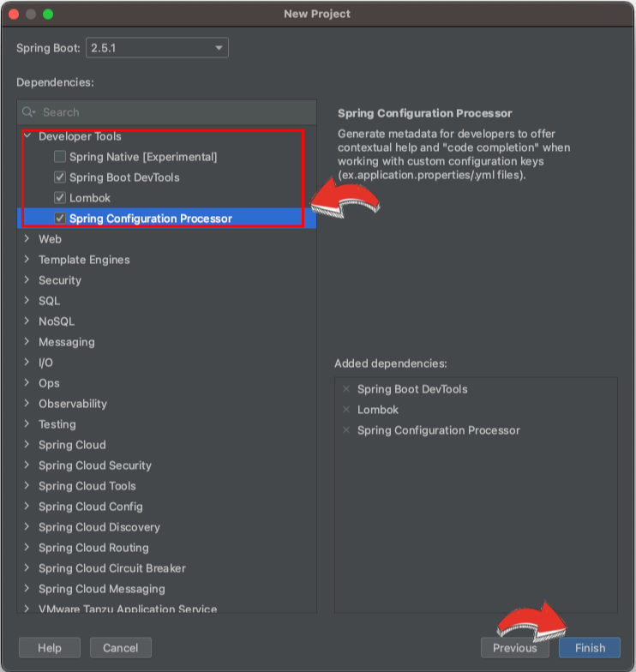This screenshot has height=672, width=636.
Task: Expand the NoSQL category
Action: pos(27,321)
